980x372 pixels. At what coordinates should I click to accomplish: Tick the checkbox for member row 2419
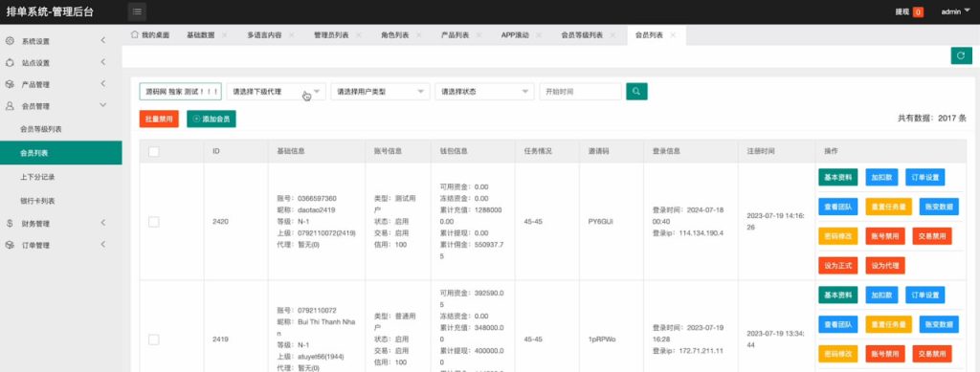click(x=154, y=339)
